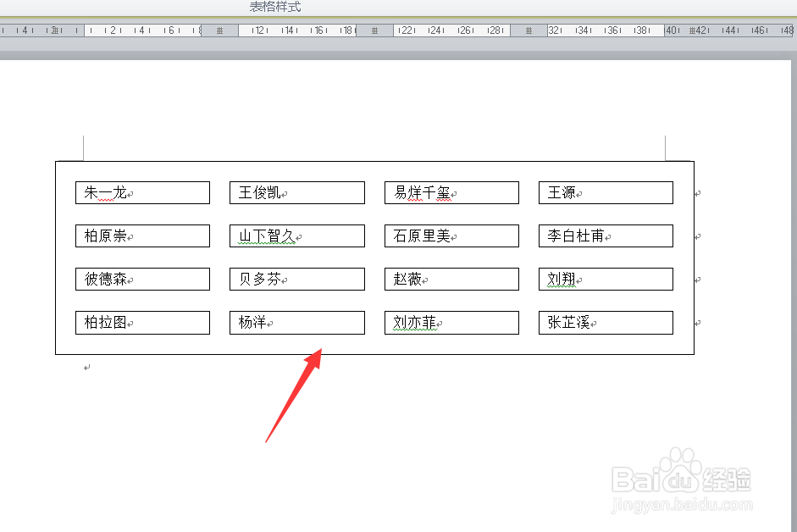Viewport: 797px width, 532px height.
Task: Click the cell containing 易烊千玺
Action: (x=451, y=193)
